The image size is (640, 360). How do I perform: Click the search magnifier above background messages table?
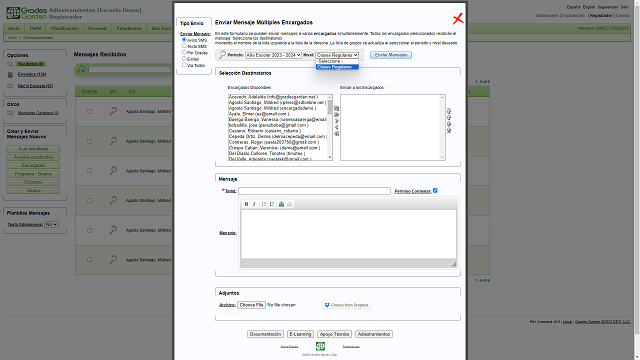click(x=81, y=69)
